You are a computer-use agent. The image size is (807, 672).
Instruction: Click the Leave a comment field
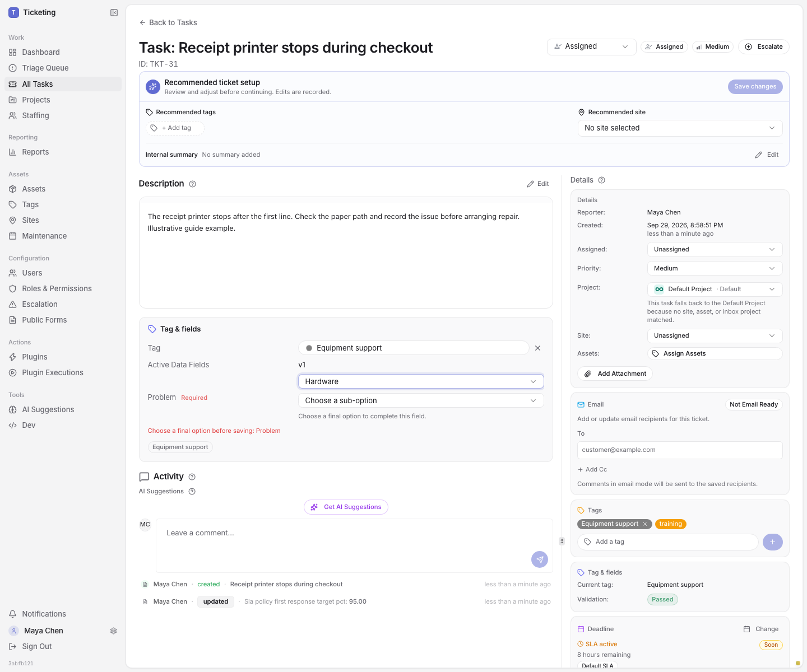354,545
